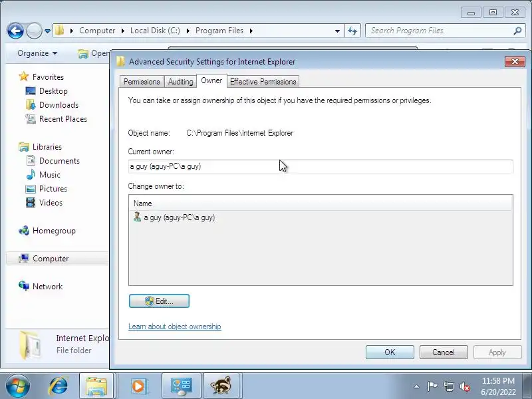Screen dimensions: 532x399
Task: Click the user icon beside a guy entry
Action: (x=137, y=217)
